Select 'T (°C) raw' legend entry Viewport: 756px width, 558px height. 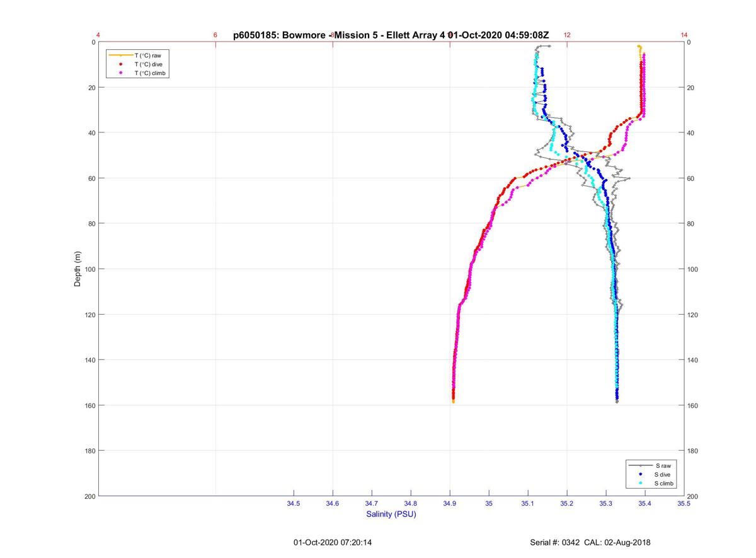(x=148, y=55)
